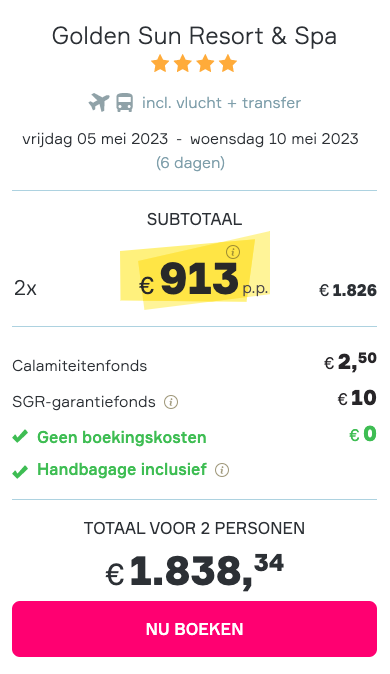The height and width of the screenshot is (674, 390).
Task: Click the € 1.826 subtotal amount
Action: tap(348, 290)
